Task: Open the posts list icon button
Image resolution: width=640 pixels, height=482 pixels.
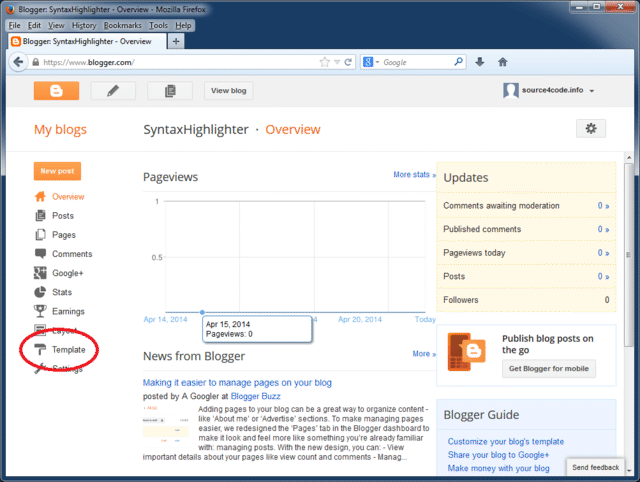Action: click(x=170, y=91)
